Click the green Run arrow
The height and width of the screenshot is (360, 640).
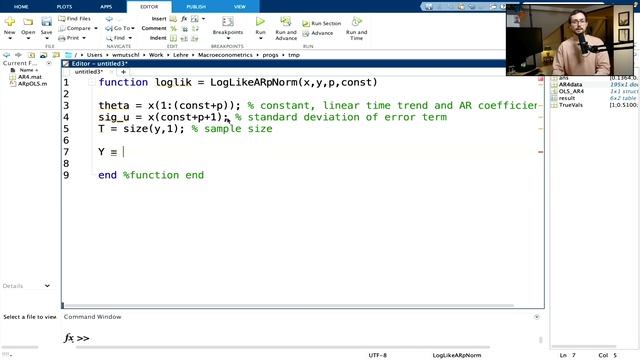click(260, 21)
